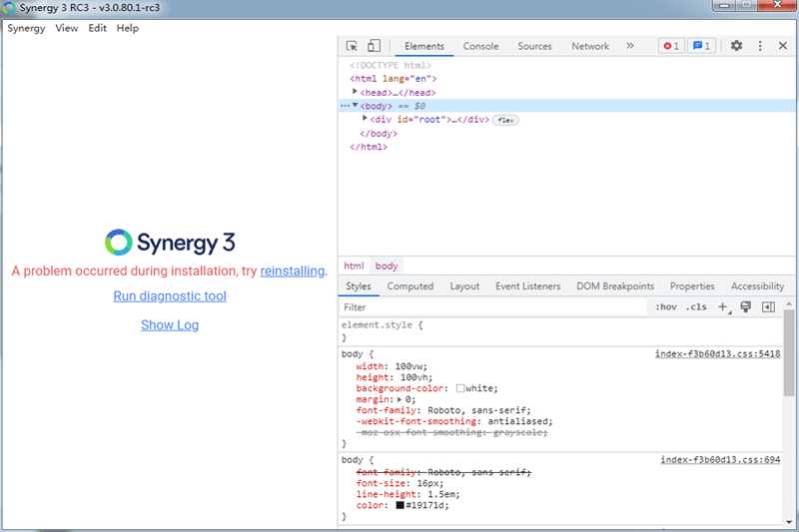The image size is (799, 532).
Task: Expand the div id root node
Action: coord(365,119)
